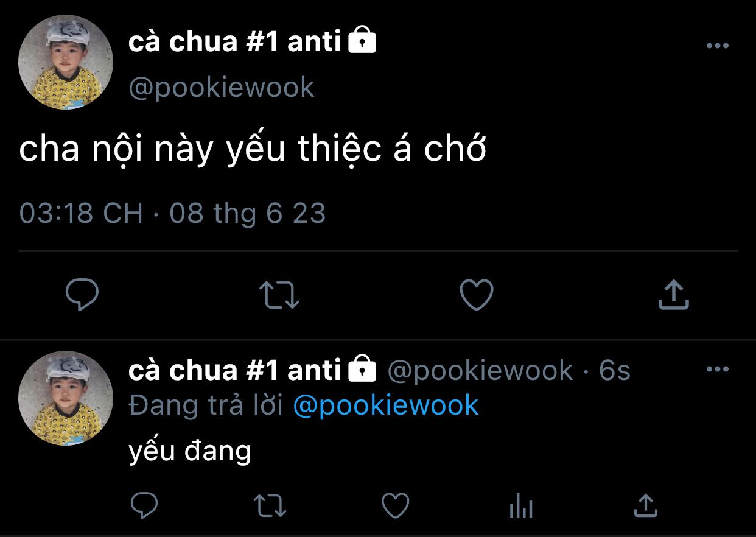Open the reply author's profile picture
Screen dimensions: 756x537
point(66,398)
